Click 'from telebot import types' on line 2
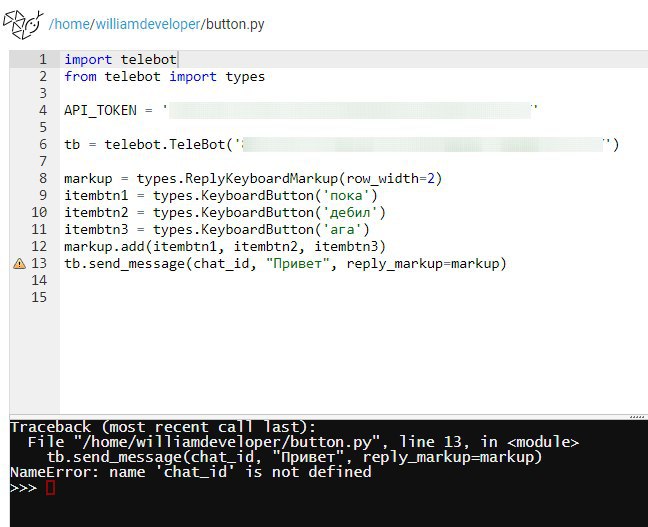648x527 pixels. pos(164,76)
